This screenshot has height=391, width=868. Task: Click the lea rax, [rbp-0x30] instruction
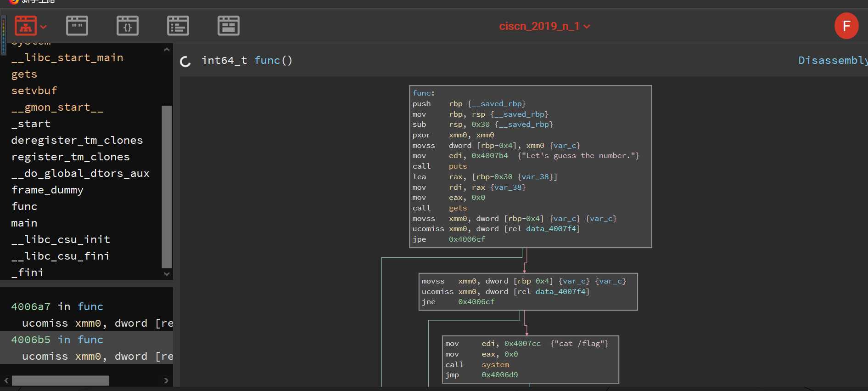point(485,177)
